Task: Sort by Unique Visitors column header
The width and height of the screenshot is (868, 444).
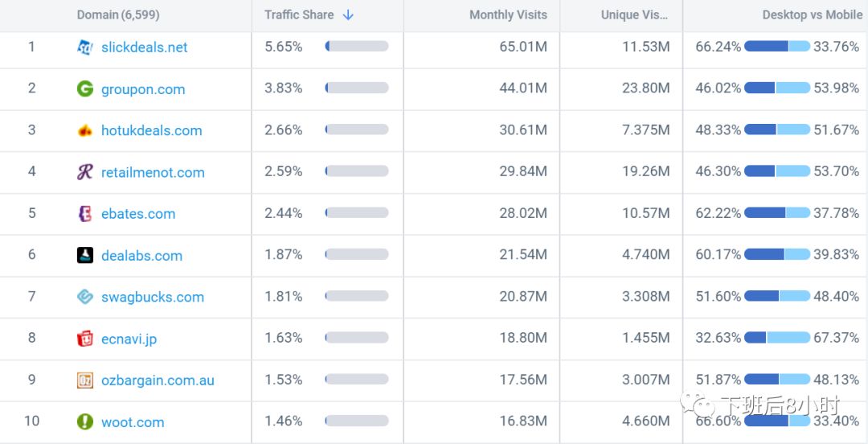Action: [630, 14]
